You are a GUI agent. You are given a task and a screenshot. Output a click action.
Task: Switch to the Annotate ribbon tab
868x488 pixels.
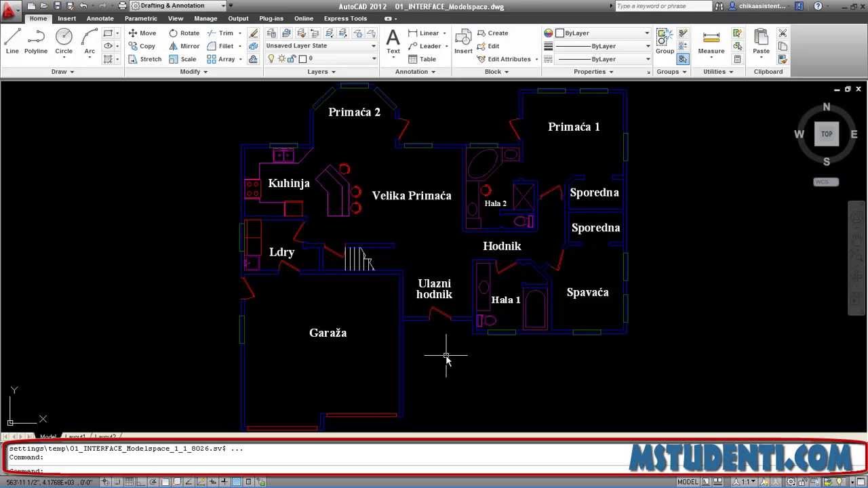100,18
